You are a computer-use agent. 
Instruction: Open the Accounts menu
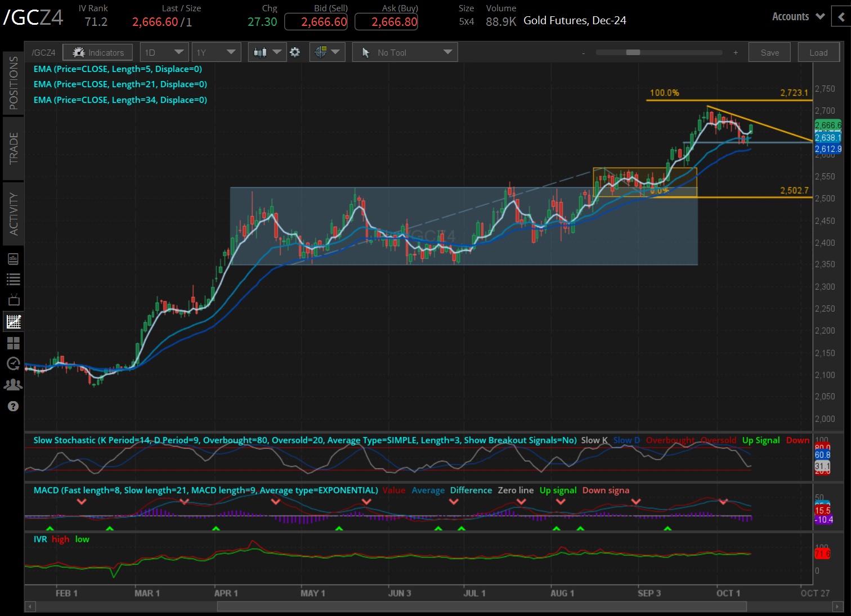[796, 16]
